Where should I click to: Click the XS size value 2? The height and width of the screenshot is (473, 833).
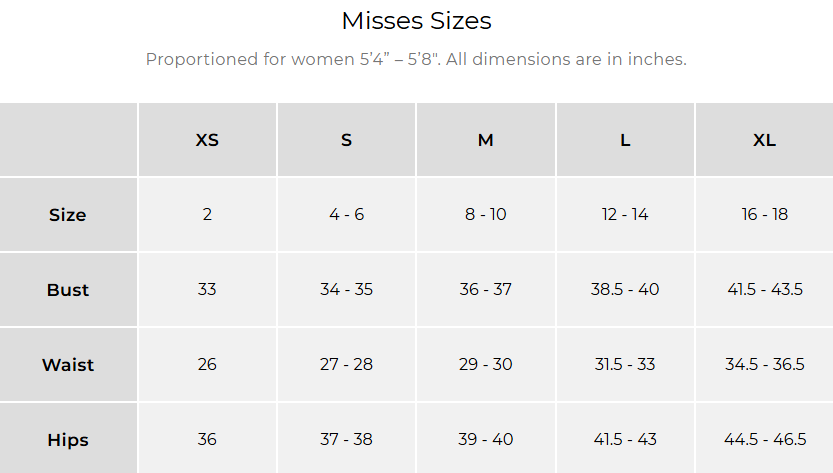click(x=207, y=215)
